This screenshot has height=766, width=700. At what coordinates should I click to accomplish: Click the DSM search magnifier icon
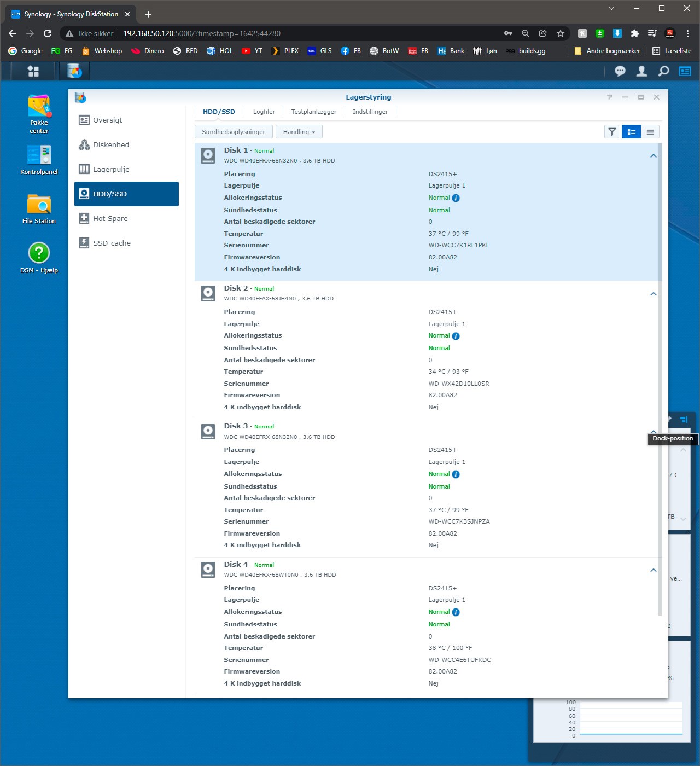(x=663, y=71)
